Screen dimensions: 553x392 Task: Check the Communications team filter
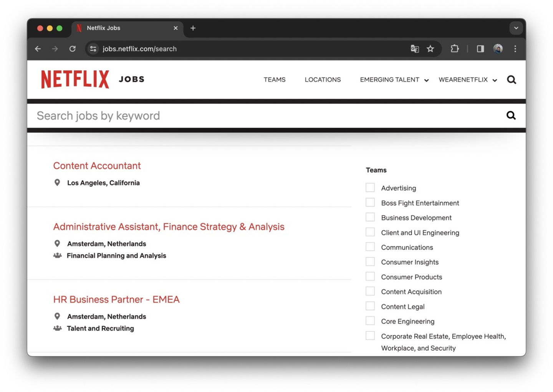[370, 246]
